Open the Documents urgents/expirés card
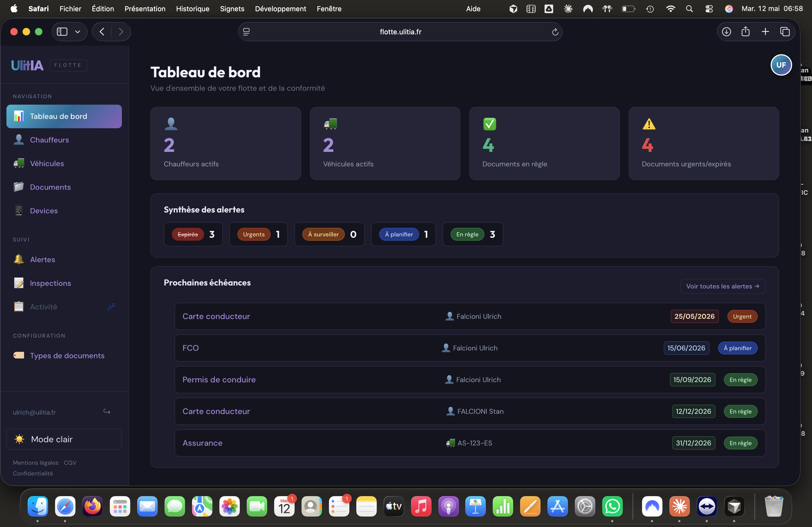The width and height of the screenshot is (812, 527). (704, 144)
